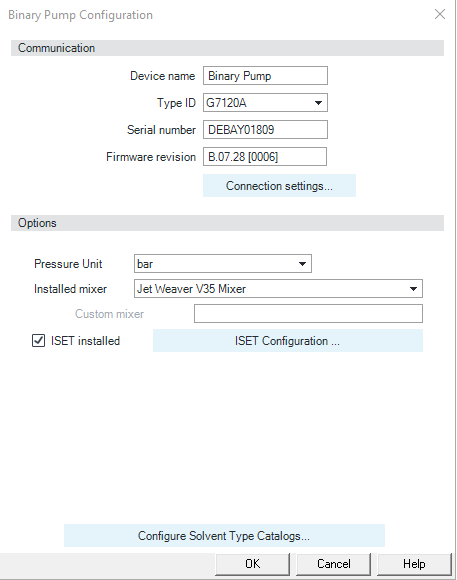Close the Binary Pump Configuration dialog

[x=440, y=14]
